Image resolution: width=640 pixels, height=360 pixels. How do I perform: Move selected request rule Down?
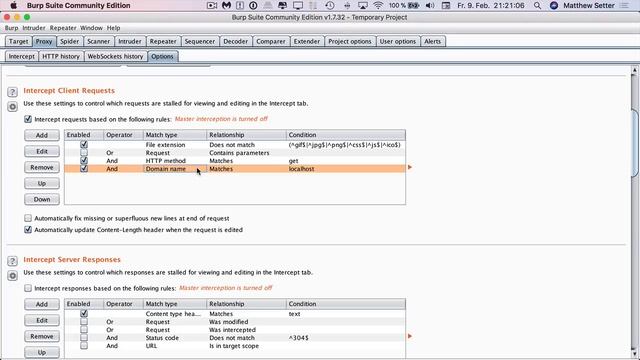pos(42,199)
